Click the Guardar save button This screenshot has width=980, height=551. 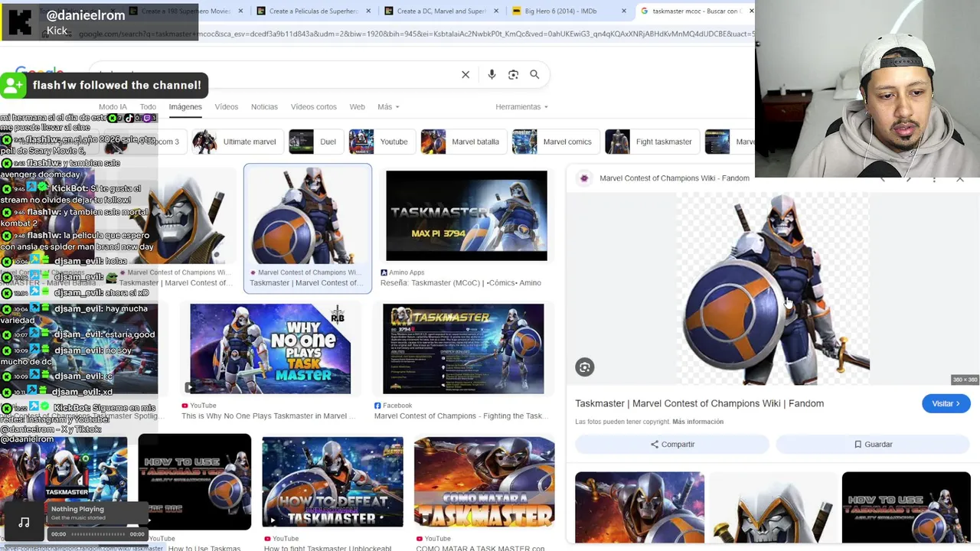(x=873, y=444)
